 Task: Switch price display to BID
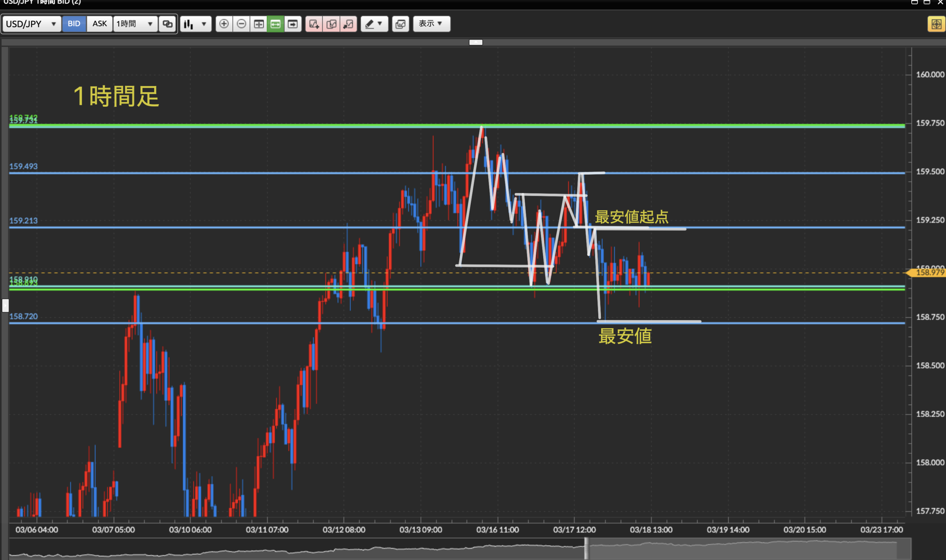74,24
